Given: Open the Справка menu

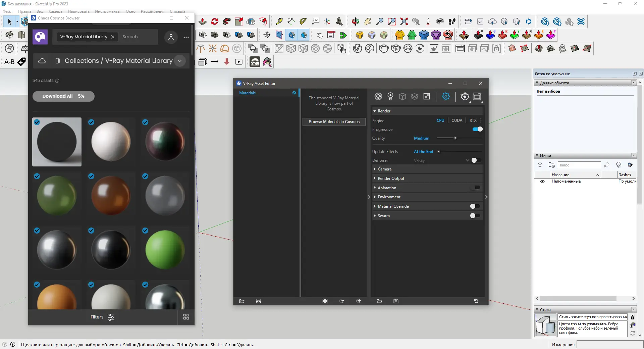Looking at the screenshot, I should tap(177, 11).
